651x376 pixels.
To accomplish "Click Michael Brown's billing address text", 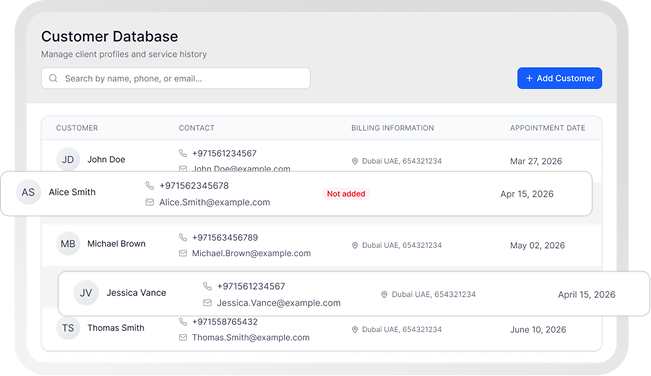I will pyautogui.click(x=402, y=245).
